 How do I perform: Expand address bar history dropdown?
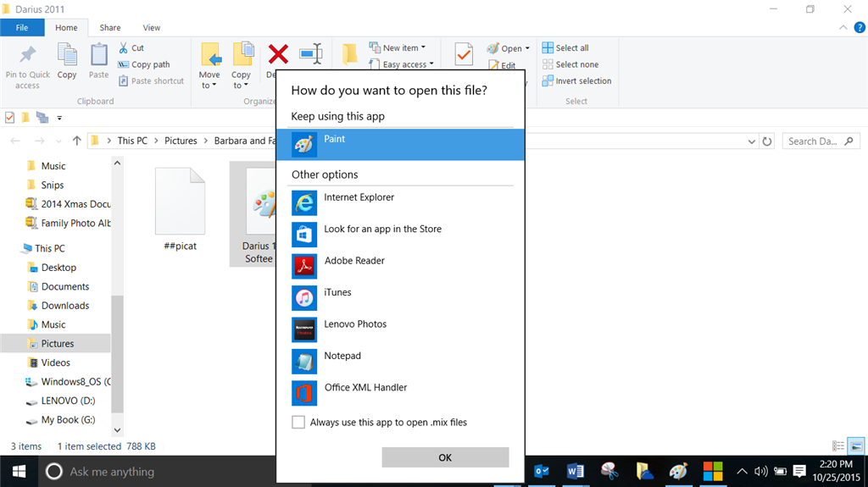coord(751,141)
